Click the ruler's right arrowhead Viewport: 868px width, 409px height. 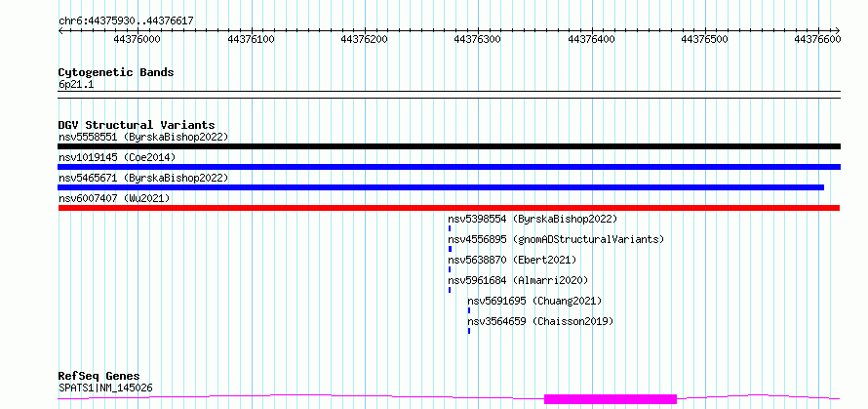pyautogui.click(x=838, y=30)
